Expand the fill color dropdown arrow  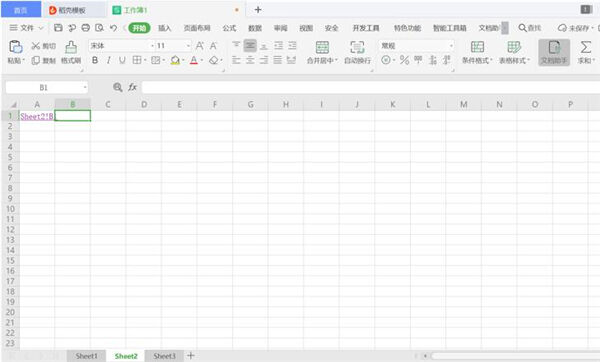tap(183, 60)
